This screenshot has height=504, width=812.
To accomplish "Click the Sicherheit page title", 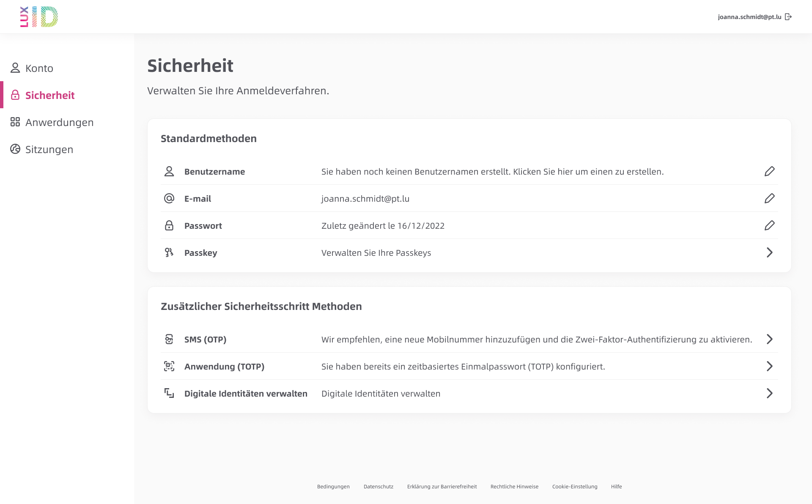I will tap(190, 66).
